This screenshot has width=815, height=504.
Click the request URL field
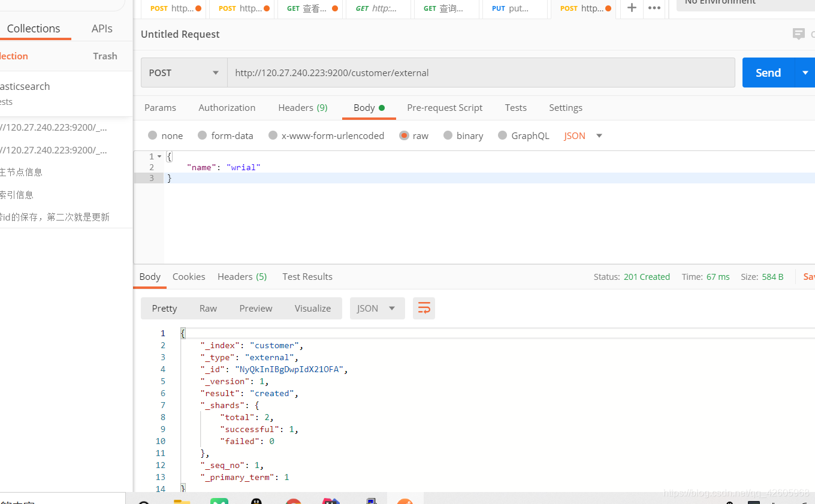[x=481, y=73]
